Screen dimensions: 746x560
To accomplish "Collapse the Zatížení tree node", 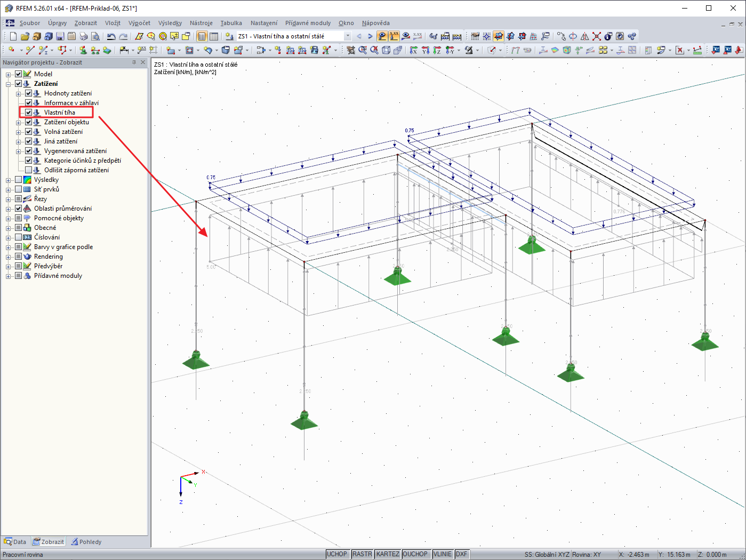I will (9, 84).
